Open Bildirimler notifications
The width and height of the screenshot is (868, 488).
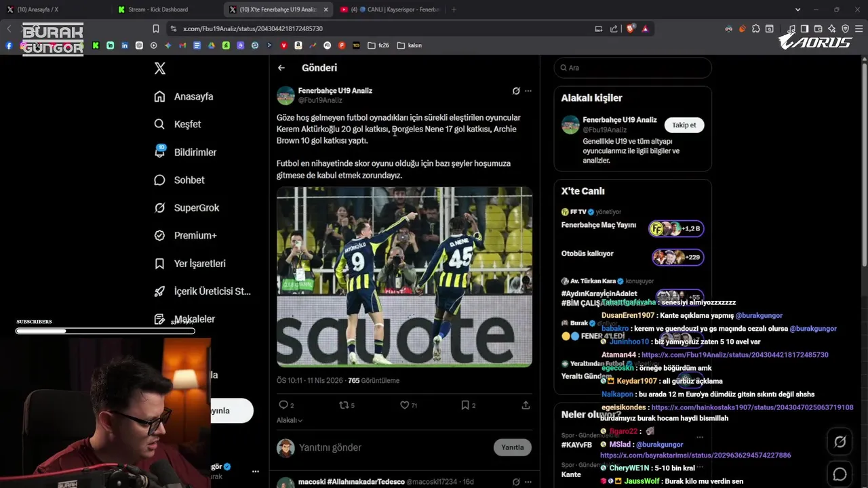coord(185,152)
